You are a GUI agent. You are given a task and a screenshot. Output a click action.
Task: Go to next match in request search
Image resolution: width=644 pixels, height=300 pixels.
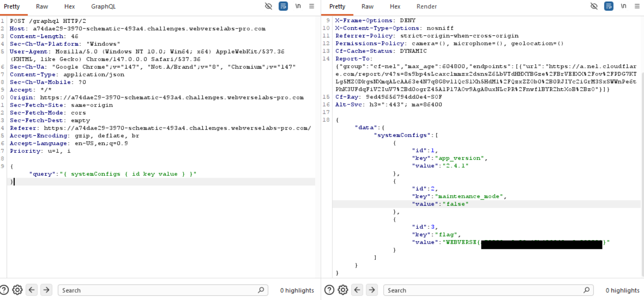coord(46,290)
